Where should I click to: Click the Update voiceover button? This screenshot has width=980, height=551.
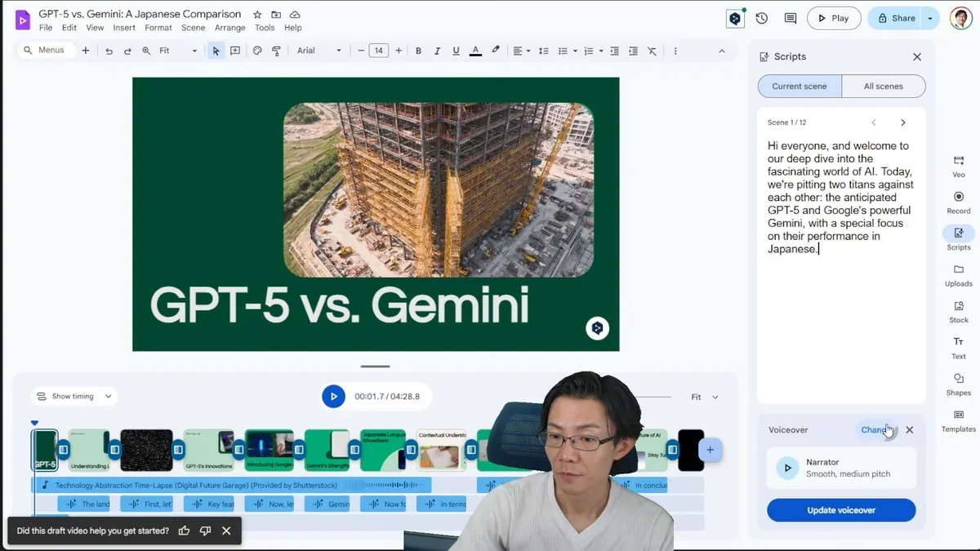click(x=841, y=510)
